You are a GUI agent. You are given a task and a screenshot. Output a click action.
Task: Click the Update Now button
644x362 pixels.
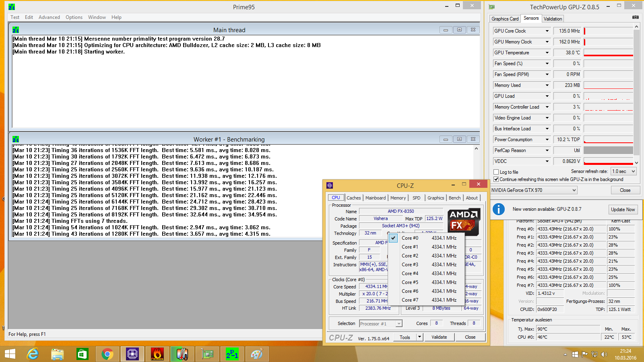coord(623,210)
